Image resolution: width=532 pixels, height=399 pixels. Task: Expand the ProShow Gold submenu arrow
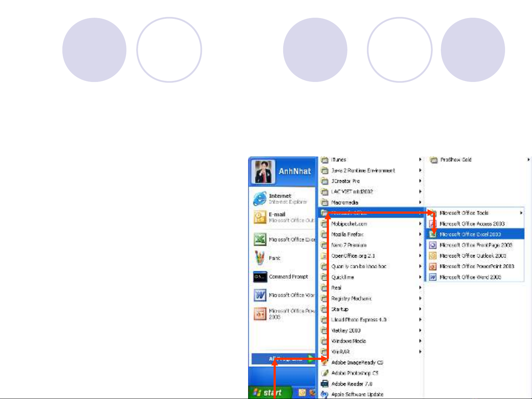click(x=528, y=160)
